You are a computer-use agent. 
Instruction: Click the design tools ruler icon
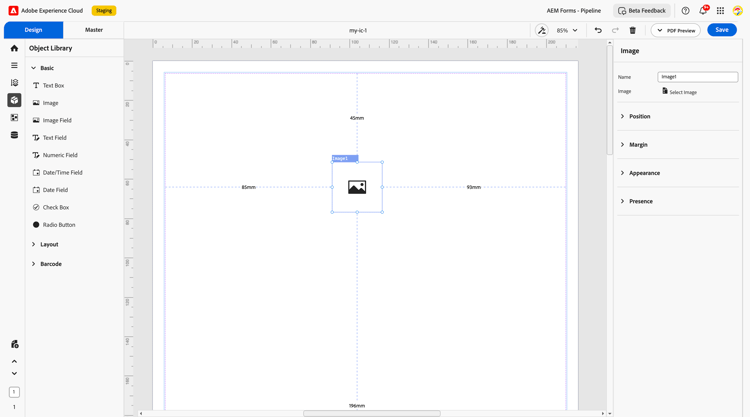(541, 30)
